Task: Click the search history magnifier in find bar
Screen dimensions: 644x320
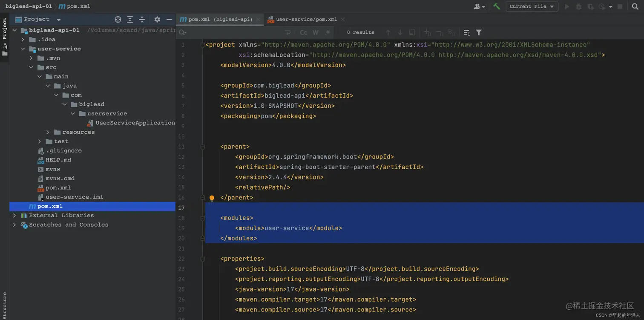Action: point(183,32)
